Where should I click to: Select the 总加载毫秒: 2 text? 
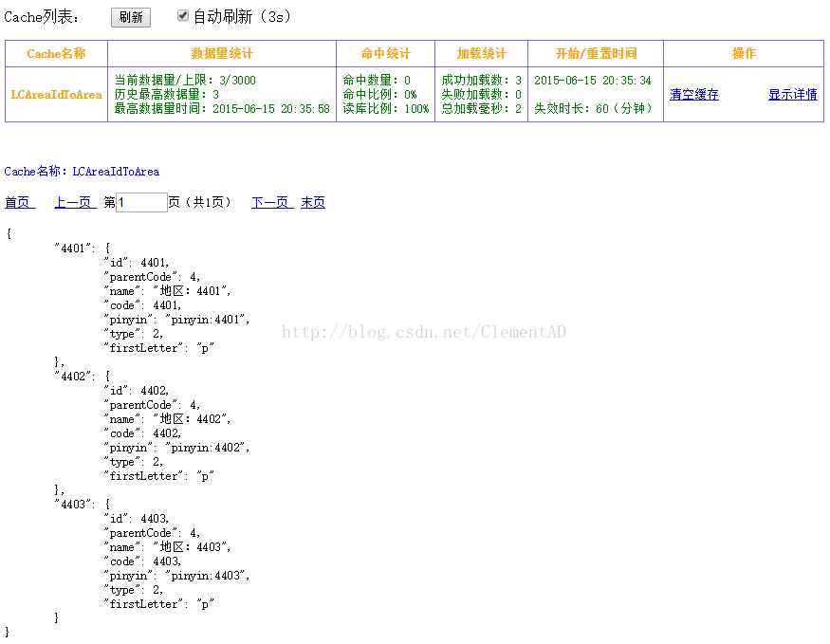coord(481,108)
